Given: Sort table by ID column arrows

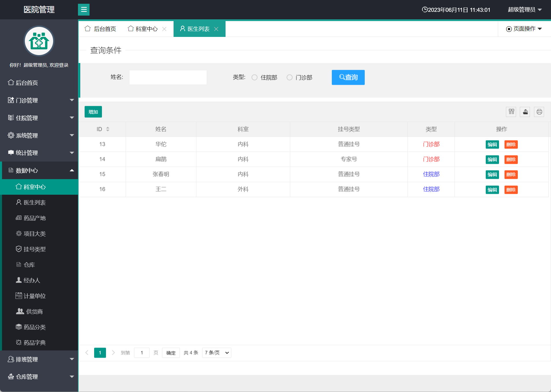Looking at the screenshot, I should tap(108, 129).
